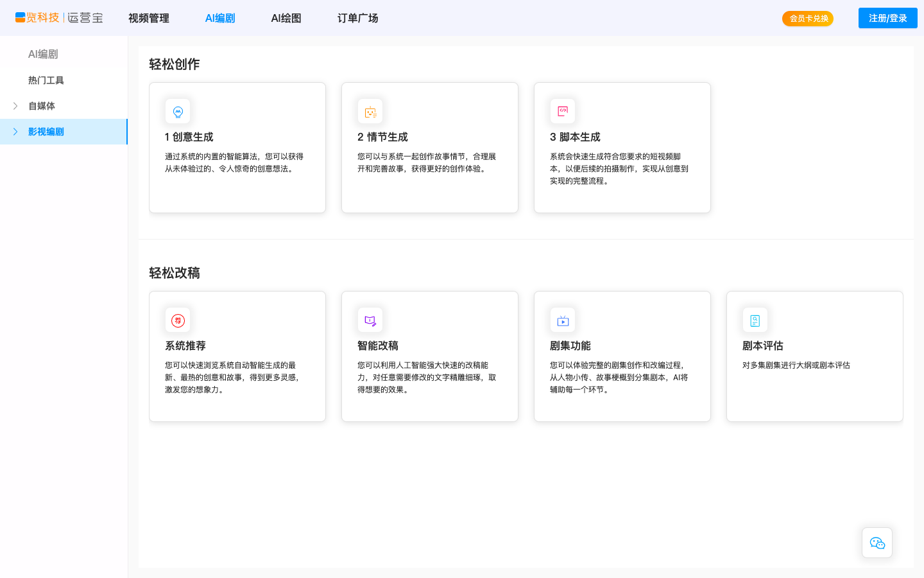This screenshot has width=924, height=578.
Task: Collapse the 影视编剧 sidebar chevron
Action: [15, 132]
